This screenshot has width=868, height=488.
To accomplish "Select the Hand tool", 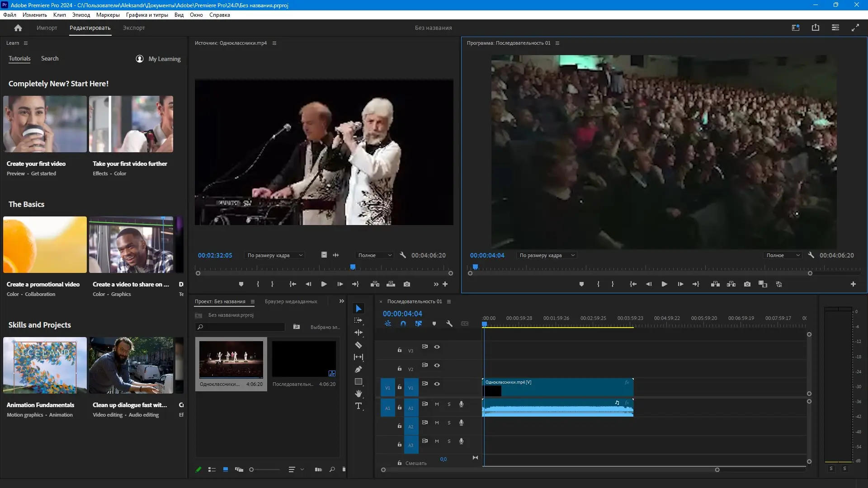I will point(359,394).
